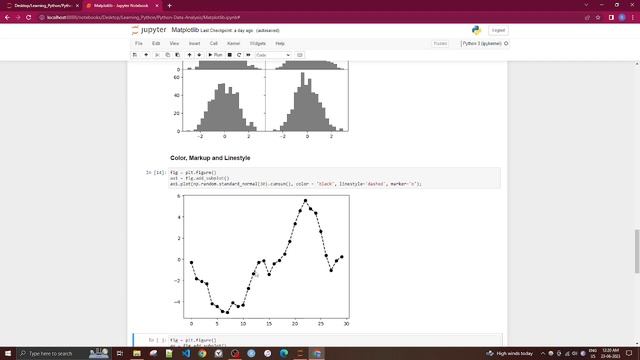Click the Jupyter logo
640x360 pixels.
tap(149, 30)
